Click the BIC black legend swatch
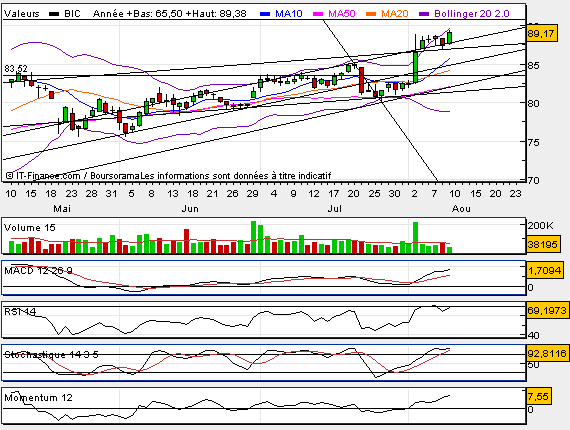 [54, 14]
